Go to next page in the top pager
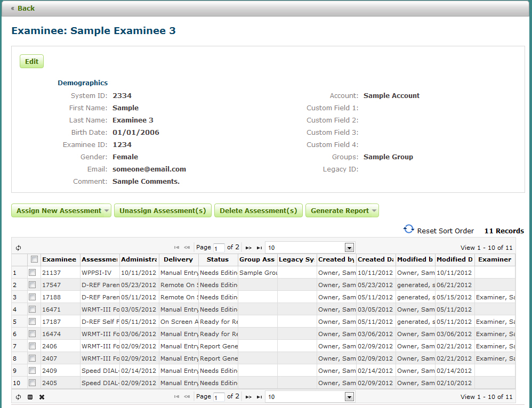The image size is (532, 408). [248, 248]
